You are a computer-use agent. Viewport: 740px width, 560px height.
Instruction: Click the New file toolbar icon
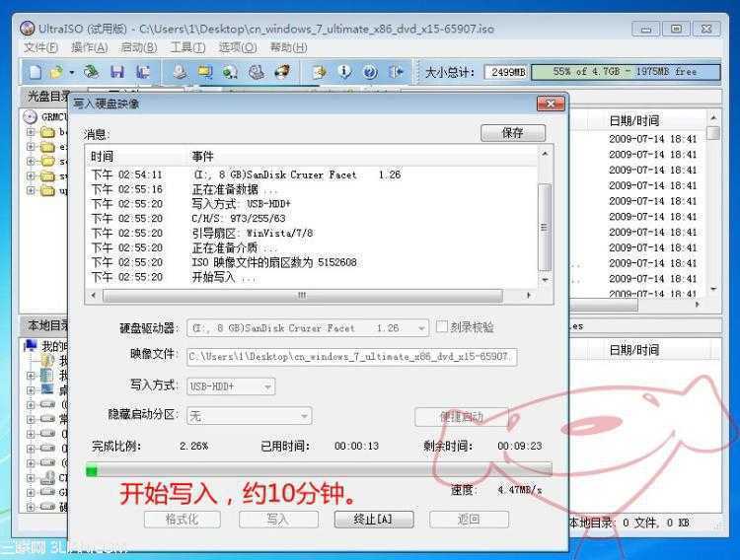point(36,72)
